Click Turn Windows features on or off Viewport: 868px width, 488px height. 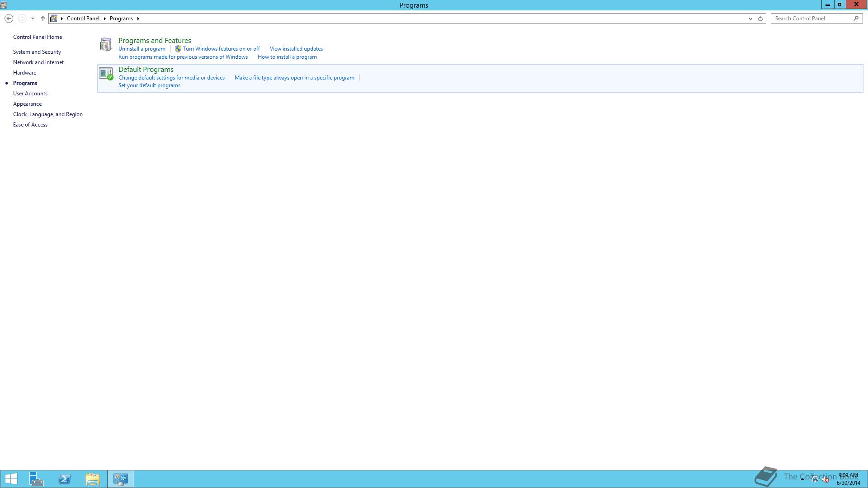tap(221, 49)
